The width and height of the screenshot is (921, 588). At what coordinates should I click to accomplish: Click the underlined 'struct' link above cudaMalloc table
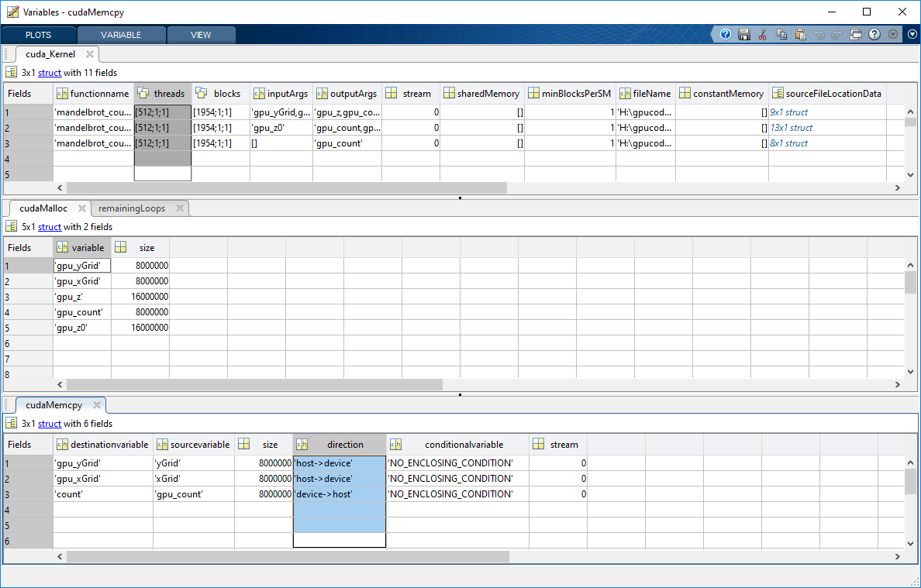(x=49, y=226)
